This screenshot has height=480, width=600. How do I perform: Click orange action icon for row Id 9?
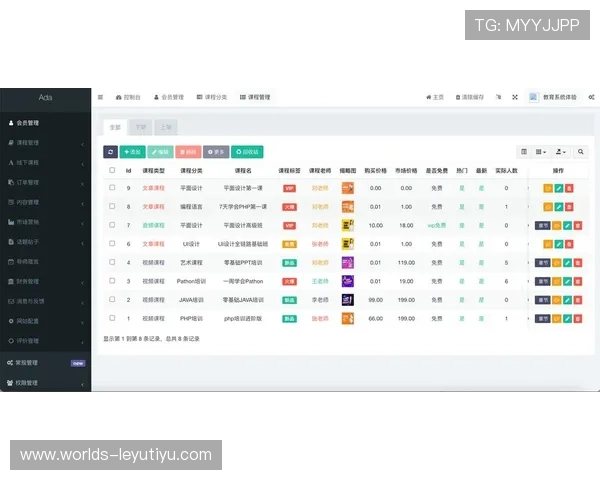pyautogui.click(x=548, y=188)
